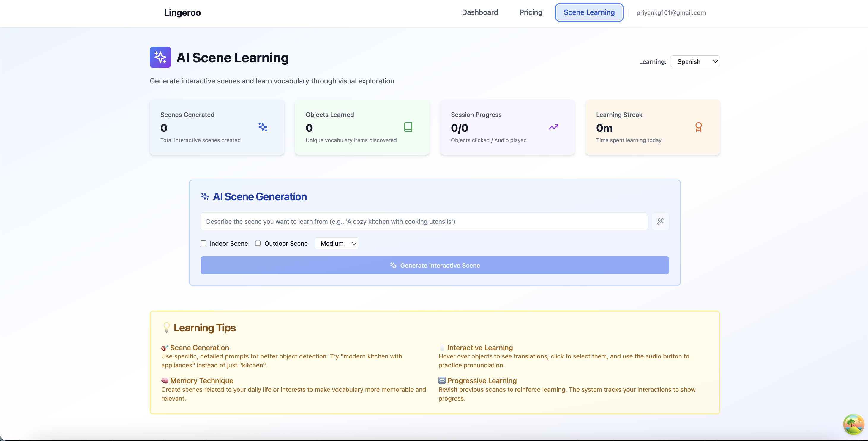Screen dimensions: 868x441
Task: Open the Dashboard navigation item
Action: click(479, 12)
